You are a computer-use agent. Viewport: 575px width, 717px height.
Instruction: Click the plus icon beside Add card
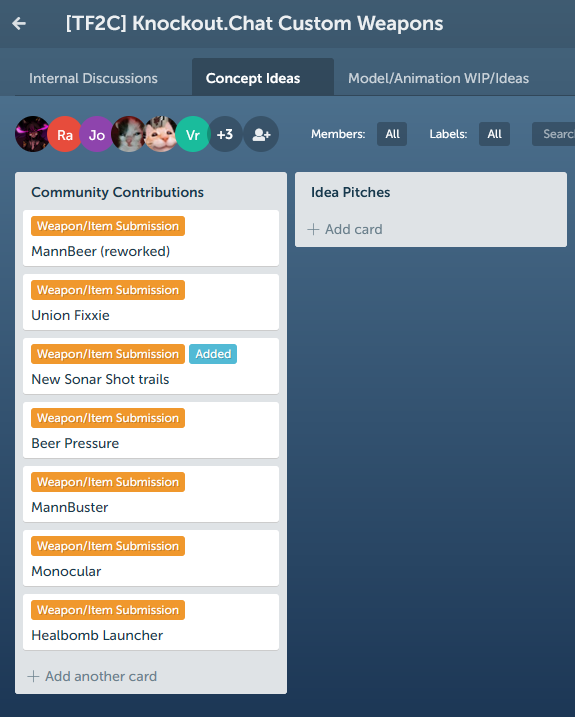pyautogui.click(x=313, y=229)
